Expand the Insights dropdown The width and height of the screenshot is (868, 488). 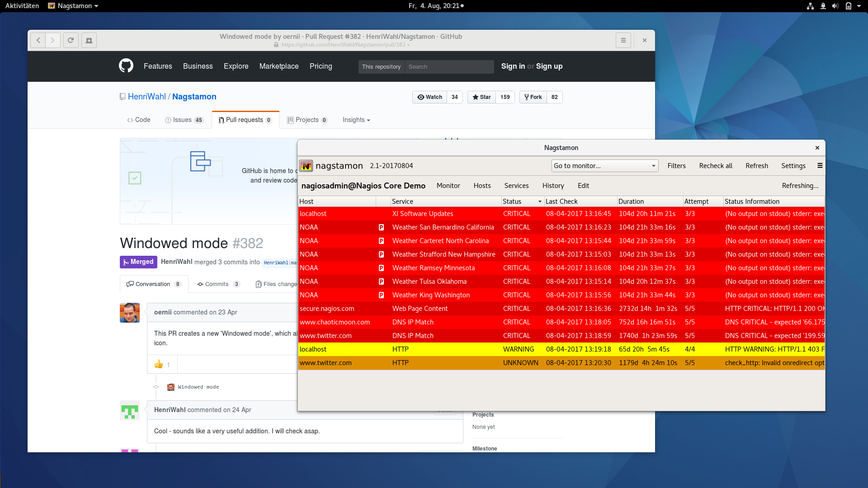coord(356,120)
